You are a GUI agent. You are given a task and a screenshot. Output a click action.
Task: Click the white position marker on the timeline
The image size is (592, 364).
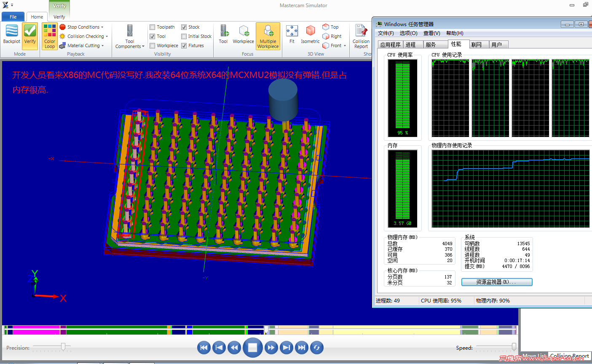click(x=266, y=329)
